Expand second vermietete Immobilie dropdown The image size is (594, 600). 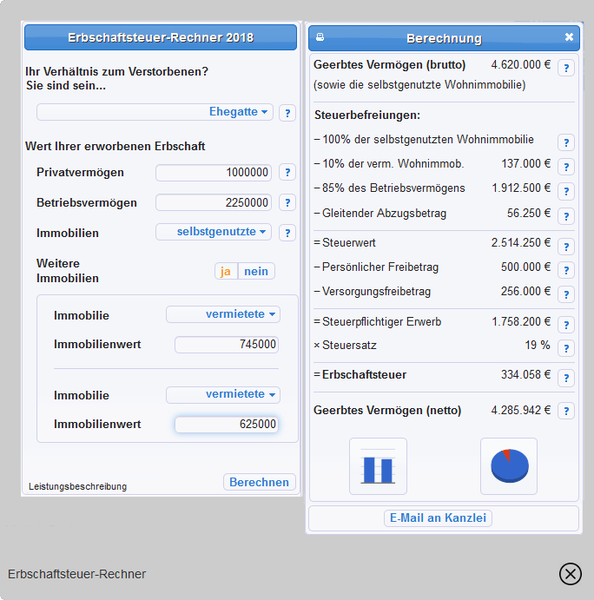pyautogui.click(x=223, y=395)
